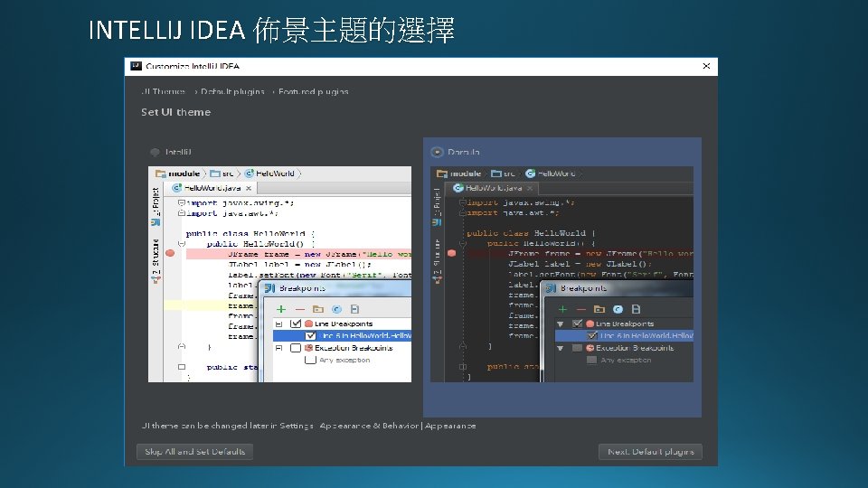The height and width of the screenshot is (488, 868).
Task: Collapse constructor fold marker in light preview editor
Action: coord(182,244)
